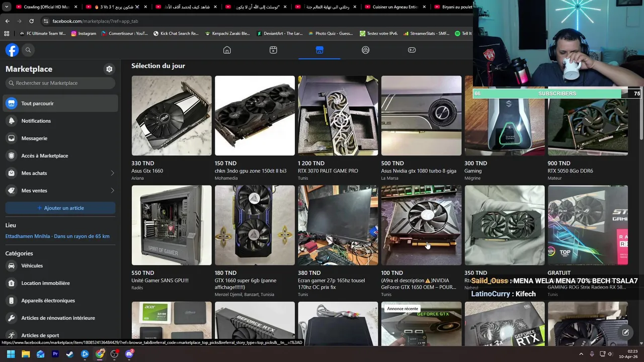Open Articles de rénovation intérieure category
Image resolution: width=644 pixels, height=362 pixels.
(x=60, y=318)
